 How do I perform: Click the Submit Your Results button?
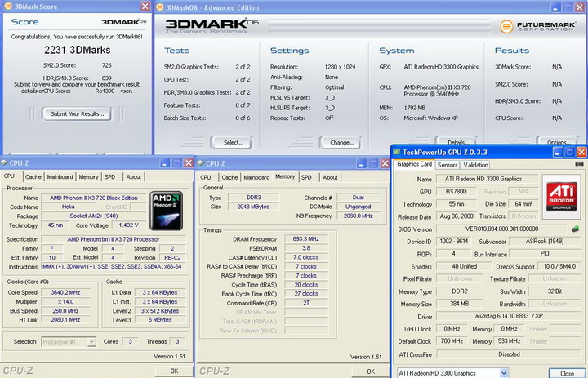pos(78,113)
